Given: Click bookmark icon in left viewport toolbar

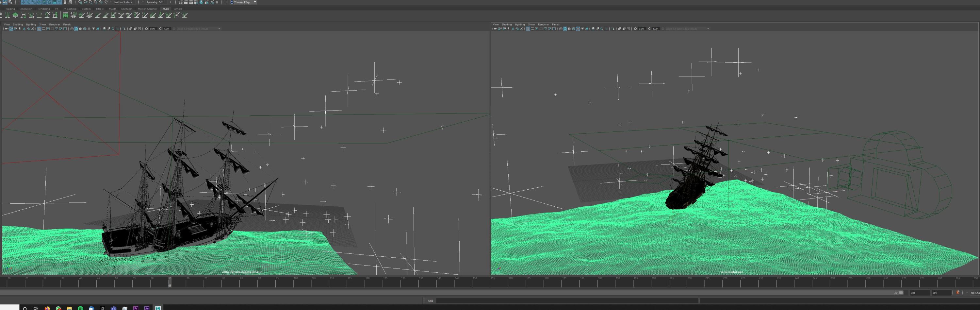Looking at the screenshot, I should [20, 28].
